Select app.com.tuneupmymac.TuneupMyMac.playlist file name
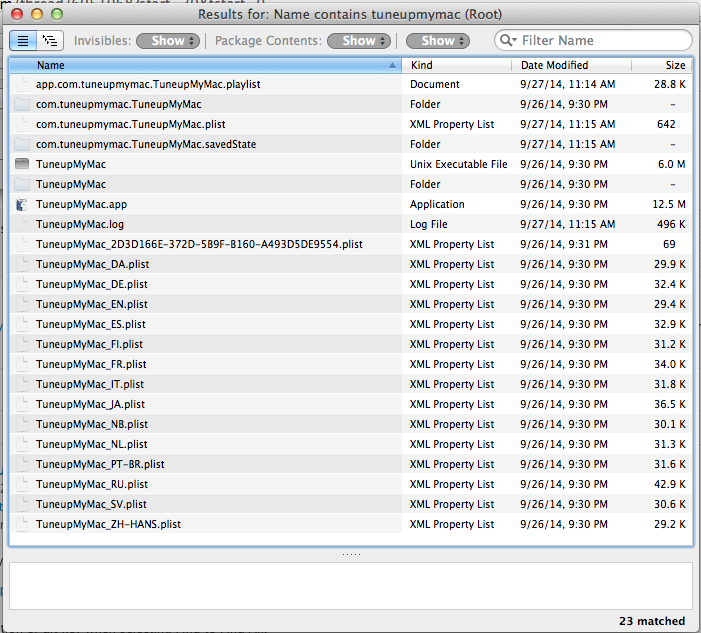Viewport: 701px width, 633px height. pyautogui.click(x=148, y=84)
